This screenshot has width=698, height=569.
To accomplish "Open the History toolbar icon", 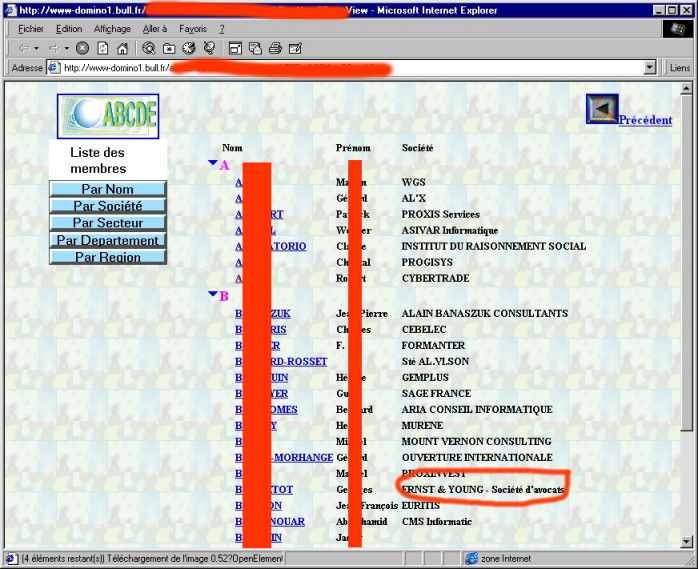I will pos(189,48).
